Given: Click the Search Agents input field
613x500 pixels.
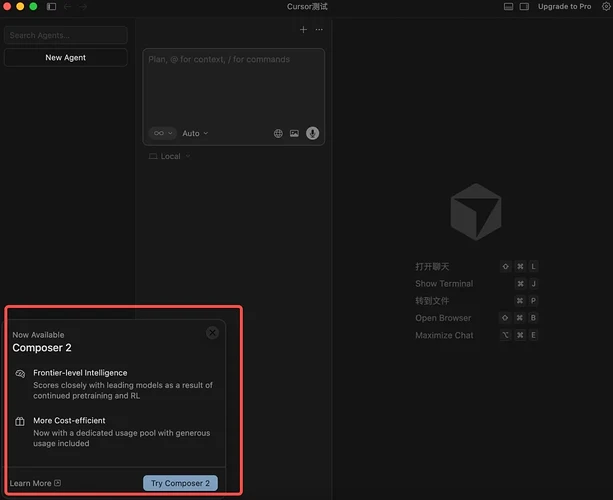Looking at the screenshot, I should (x=66, y=35).
